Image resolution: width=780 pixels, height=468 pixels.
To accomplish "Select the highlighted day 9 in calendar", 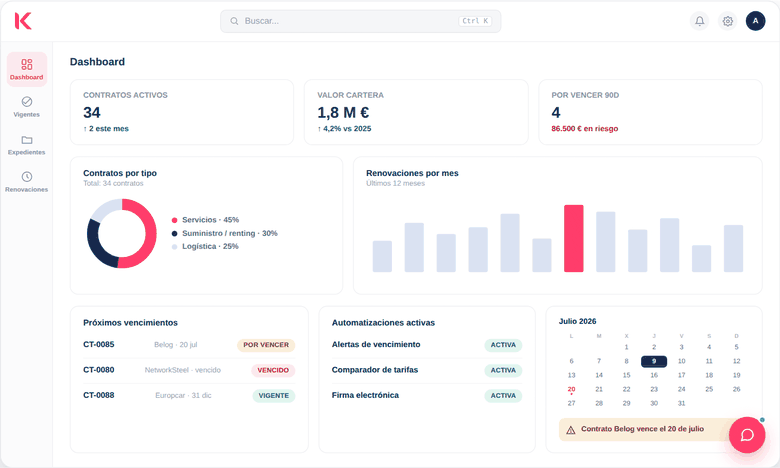I will (654, 361).
